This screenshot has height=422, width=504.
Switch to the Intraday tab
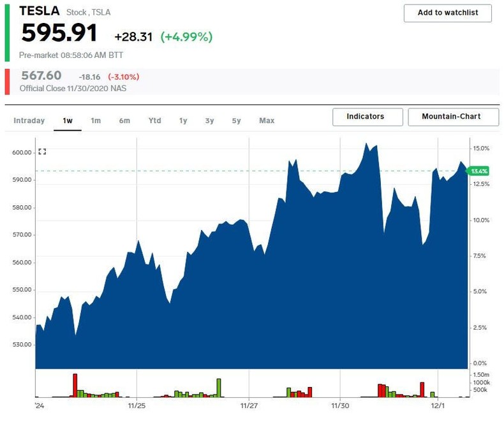coord(29,120)
